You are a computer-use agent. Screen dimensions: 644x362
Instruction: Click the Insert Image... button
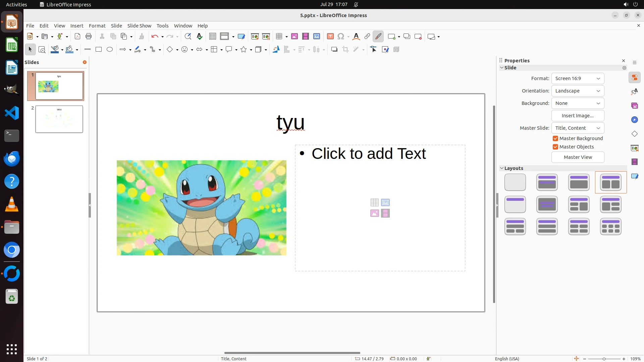[x=578, y=116]
